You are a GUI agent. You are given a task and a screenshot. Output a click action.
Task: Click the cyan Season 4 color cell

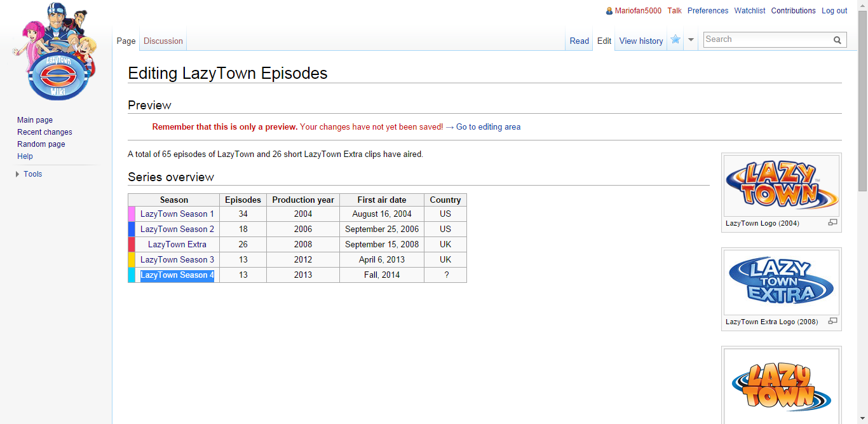[132, 275]
